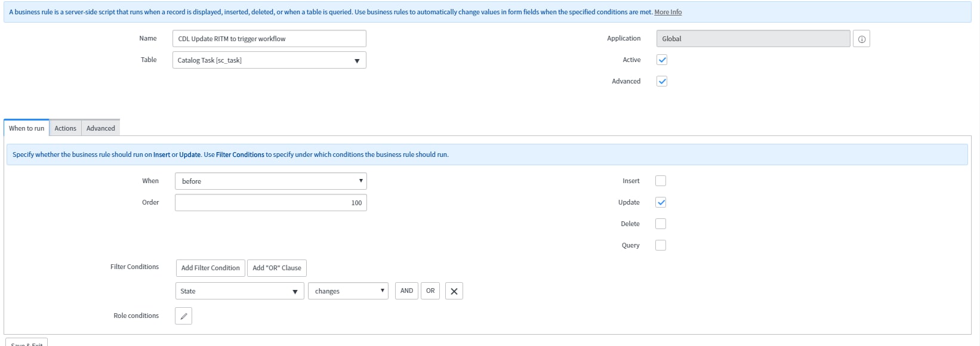The image size is (980, 346).
Task: Click the Add Filter Condition button
Action: [x=210, y=268]
